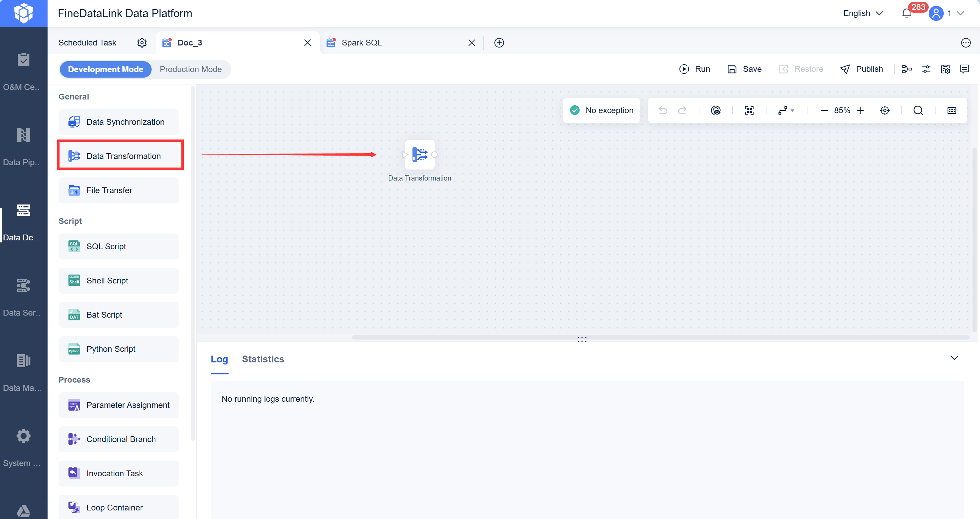Image resolution: width=980 pixels, height=519 pixels.
Task: Select the Python Script node
Action: (x=111, y=349)
